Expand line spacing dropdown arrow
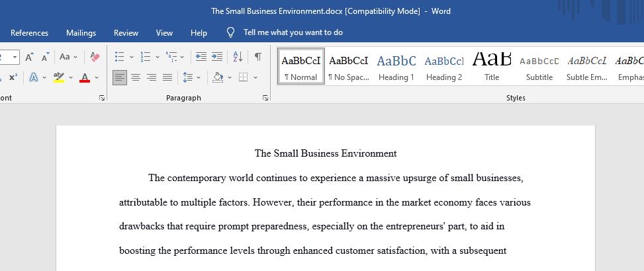644x271 pixels. [199, 77]
